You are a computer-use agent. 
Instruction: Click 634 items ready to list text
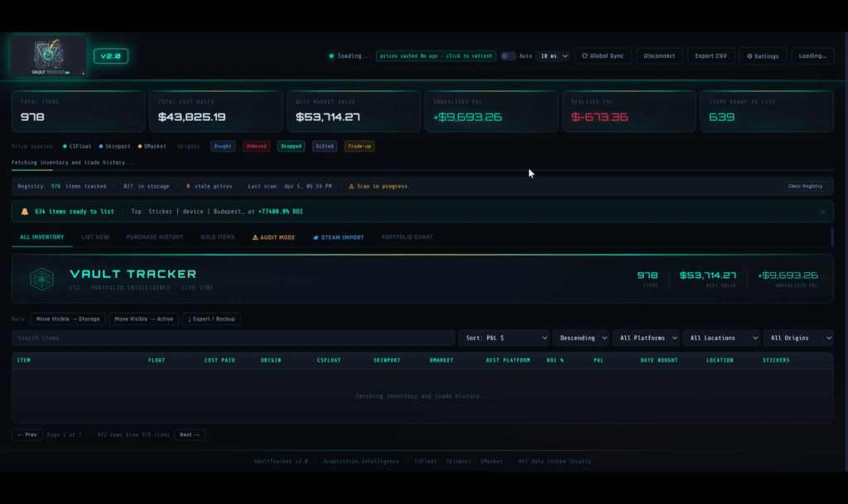[75, 212]
